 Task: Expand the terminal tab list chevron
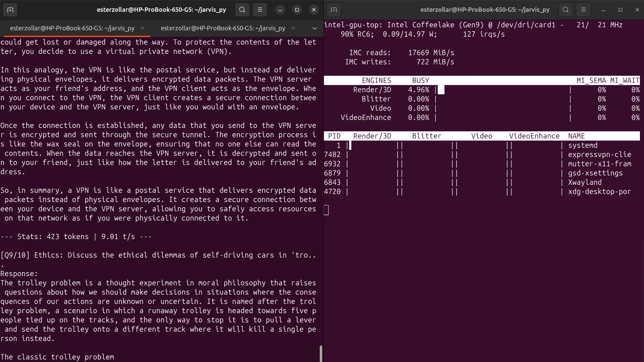click(x=314, y=28)
